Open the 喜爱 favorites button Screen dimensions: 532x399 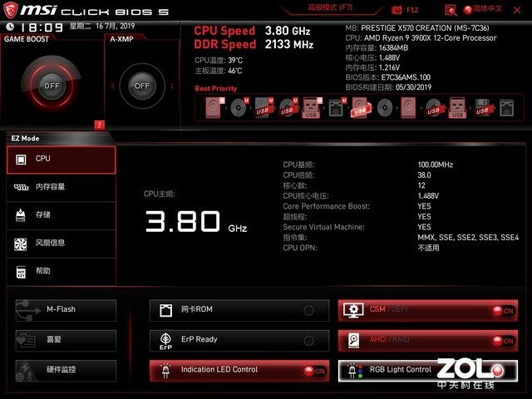[66, 340]
